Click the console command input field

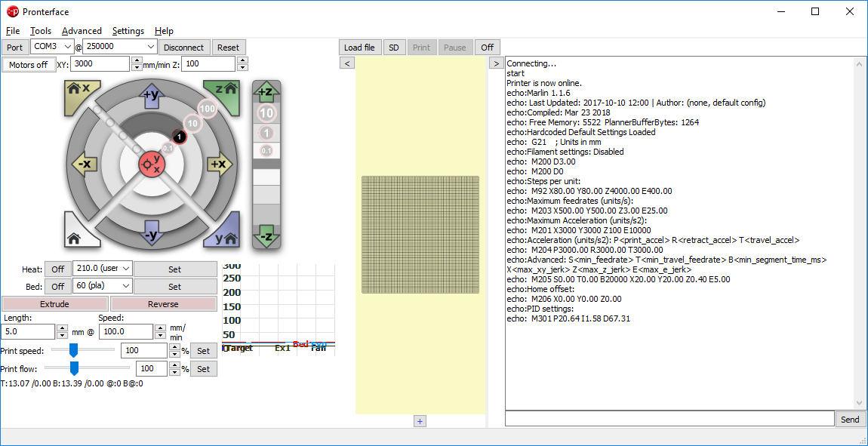pyautogui.click(x=669, y=419)
